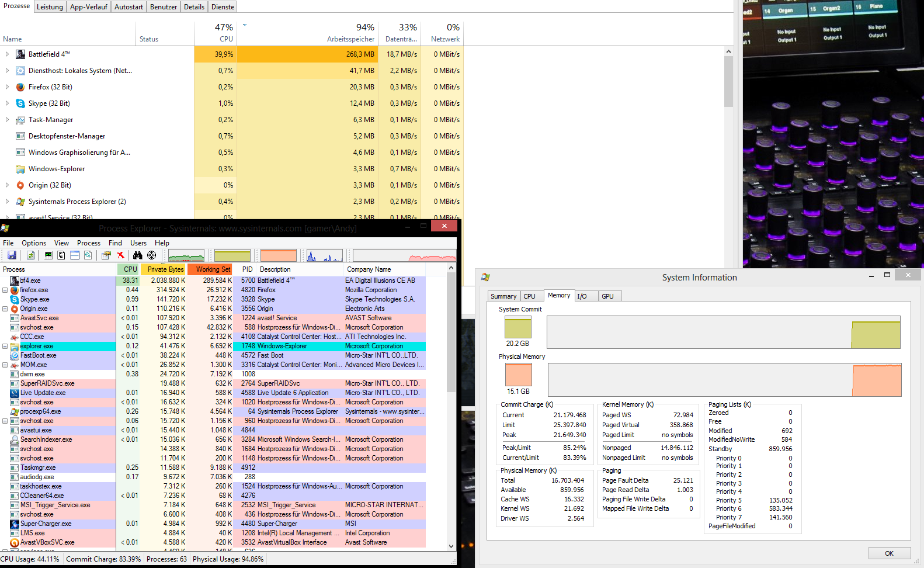Click the yellow commit history mini graph

pyautogui.click(x=232, y=255)
